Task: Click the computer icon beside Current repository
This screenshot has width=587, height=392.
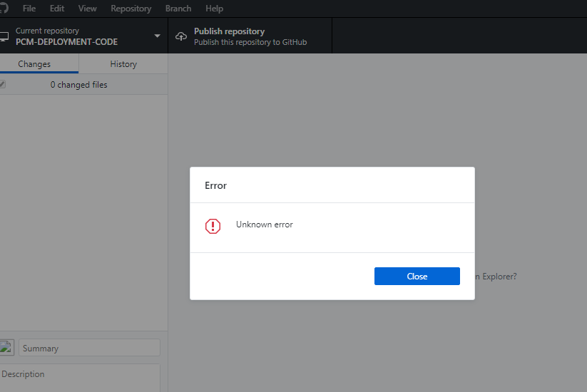Action: point(4,36)
